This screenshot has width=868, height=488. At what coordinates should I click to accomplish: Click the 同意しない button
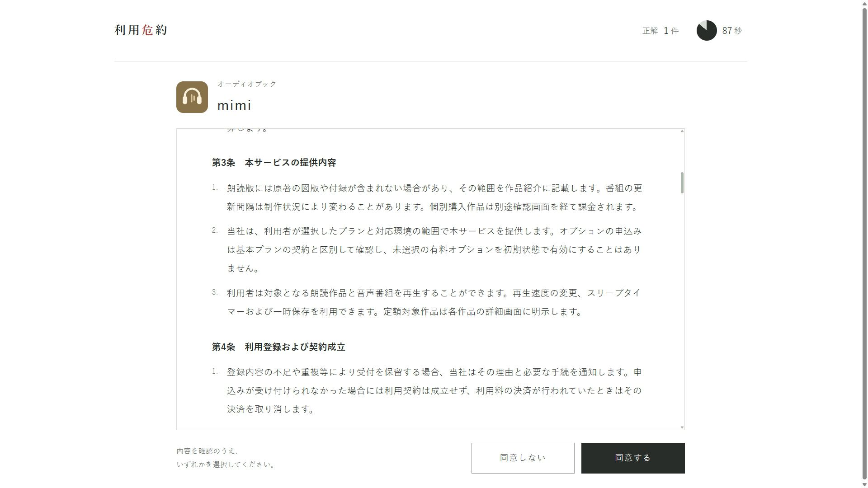coord(523,458)
